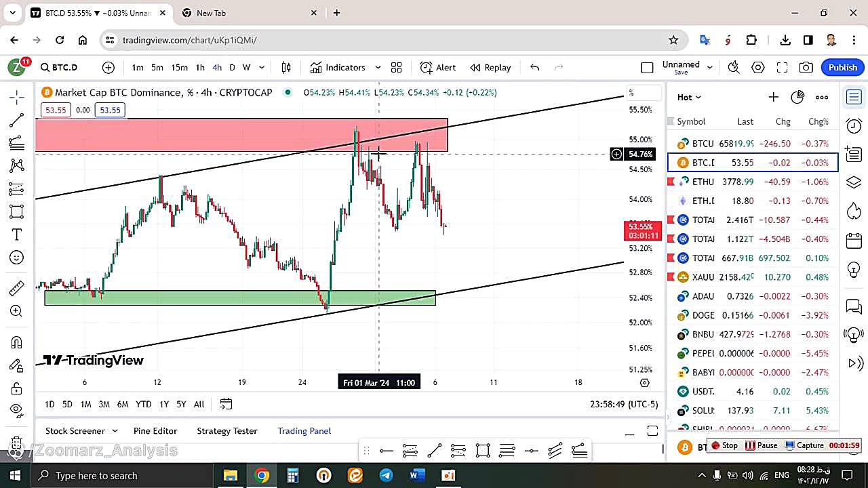Open the emoji icons tool
Screen dimensions: 868x488
pyautogui.click(x=17, y=258)
